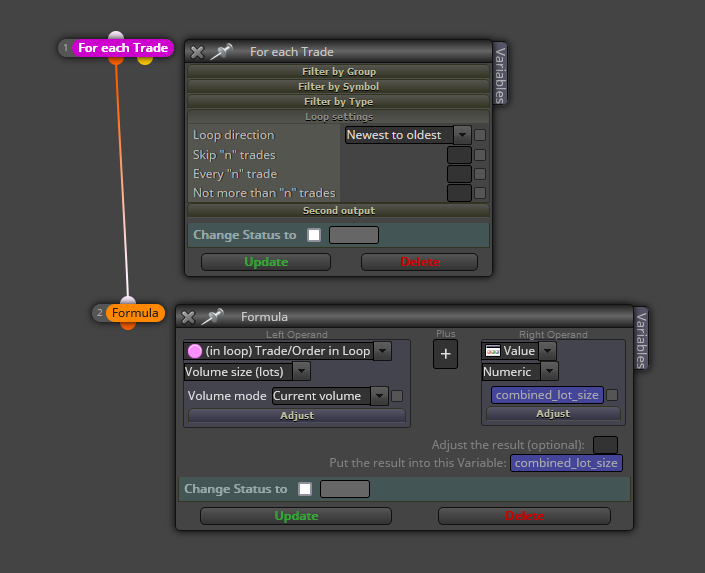Viewport: 705px width, 573px height.
Task: Expand Filter by Symbol section
Action: click(339, 86)
